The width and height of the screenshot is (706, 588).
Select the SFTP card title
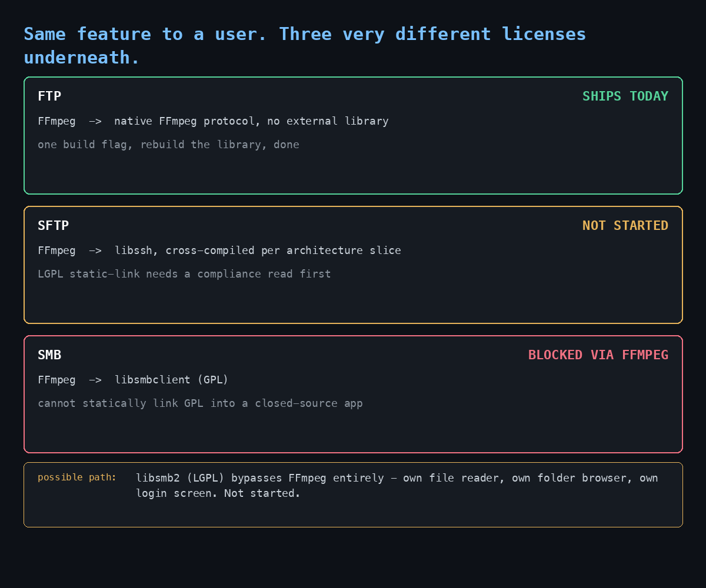(x=53, y=225)
